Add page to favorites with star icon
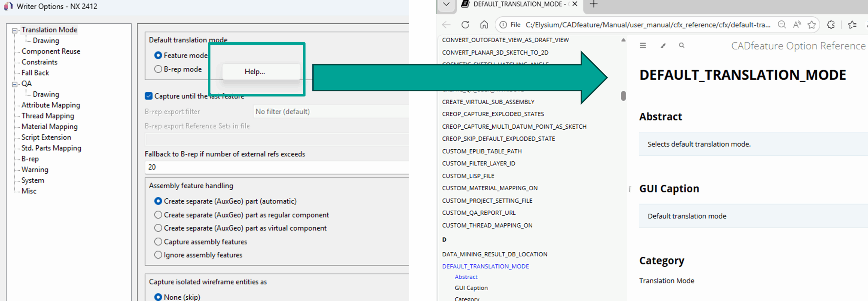Image resolution: width=868 pixels, height=301 pixels. click(811, 25)
